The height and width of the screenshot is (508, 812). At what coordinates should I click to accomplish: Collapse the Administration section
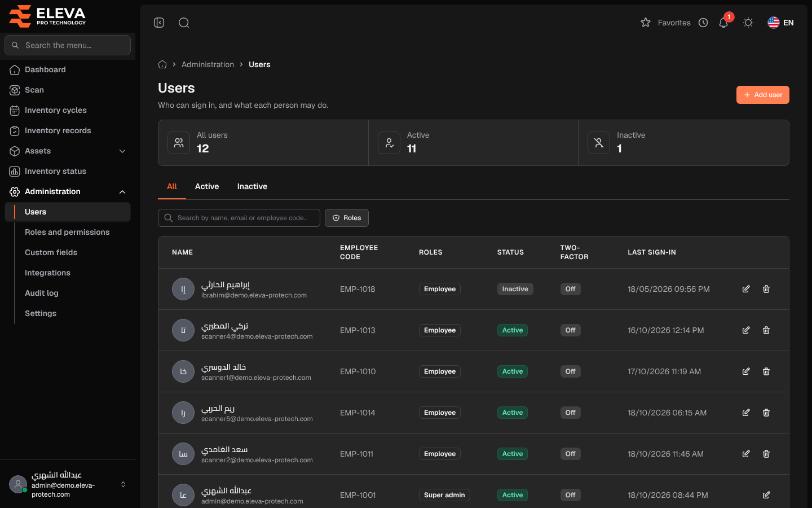point(68,191)
